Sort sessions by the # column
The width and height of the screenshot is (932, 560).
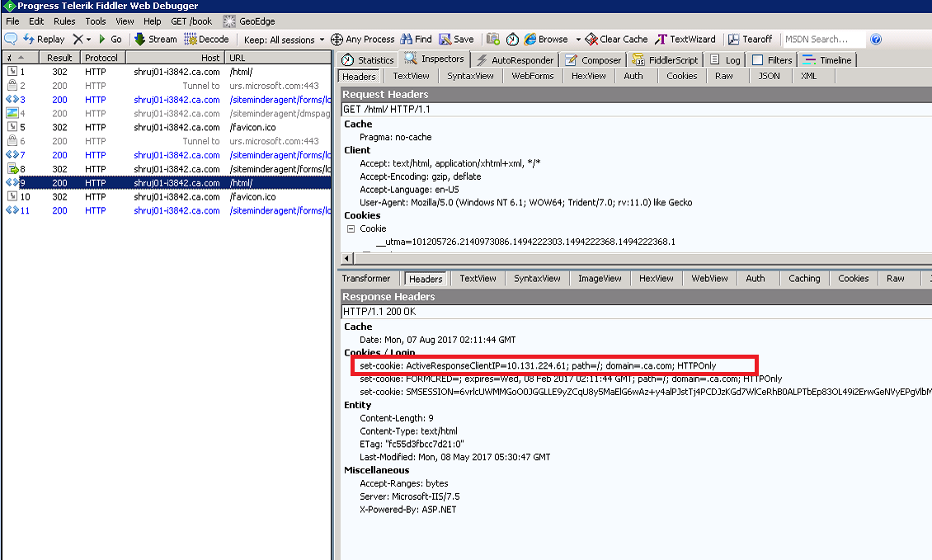point(21,58)
